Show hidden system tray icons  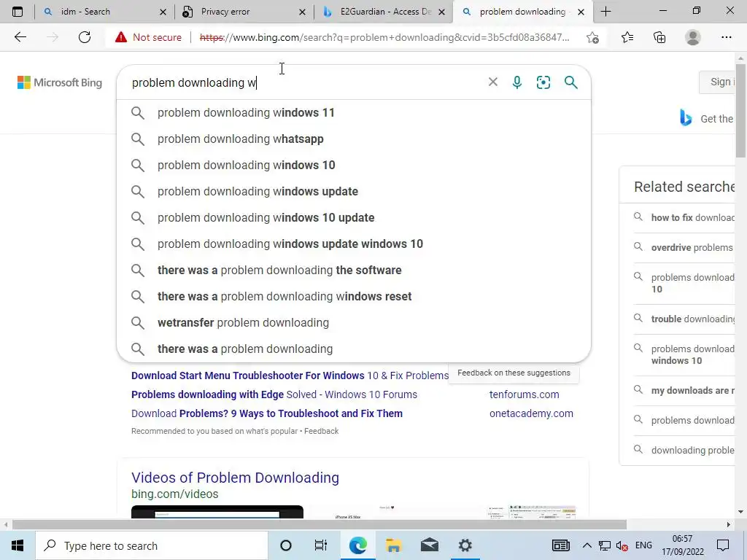587,545
